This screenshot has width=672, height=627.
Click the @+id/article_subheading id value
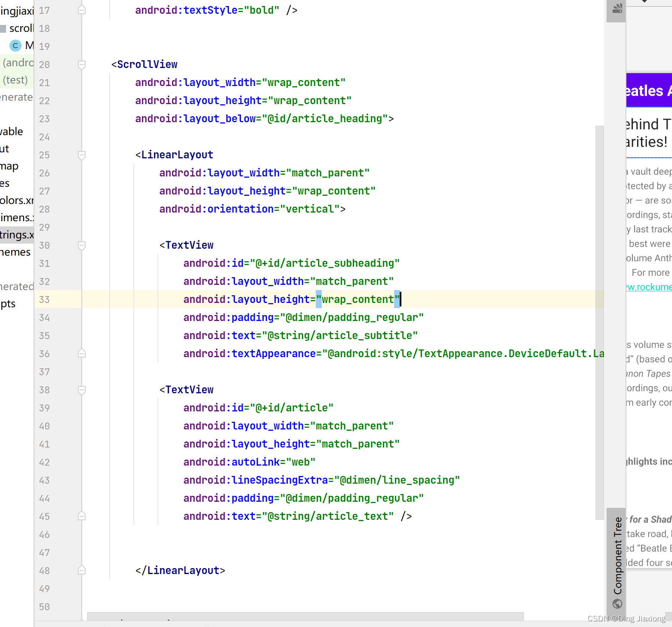click(325, 263)
